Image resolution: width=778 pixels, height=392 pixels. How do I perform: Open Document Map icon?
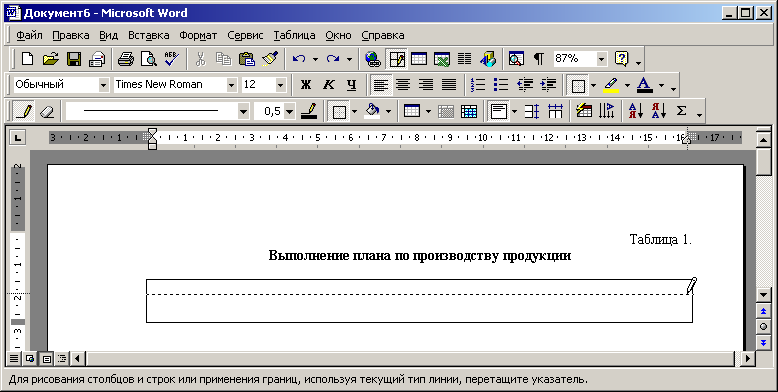pyautogui.click(x=516, y=59)
